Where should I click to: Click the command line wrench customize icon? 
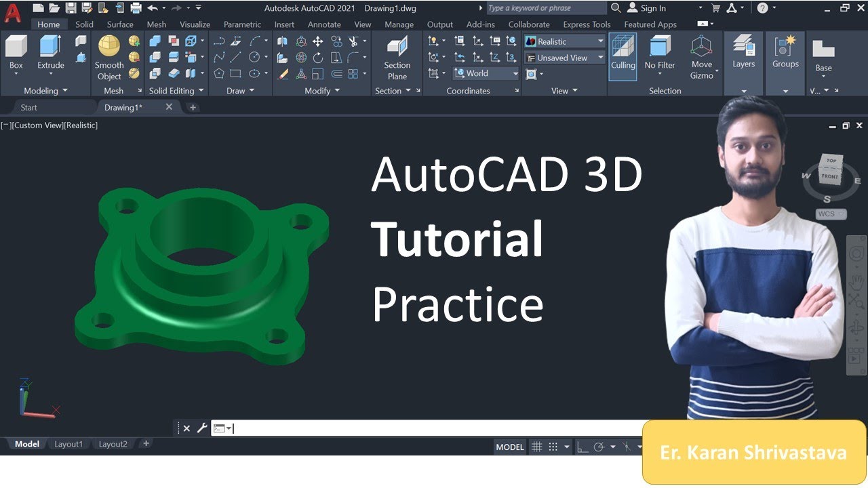pyautogui.click(x=202, y=428)
